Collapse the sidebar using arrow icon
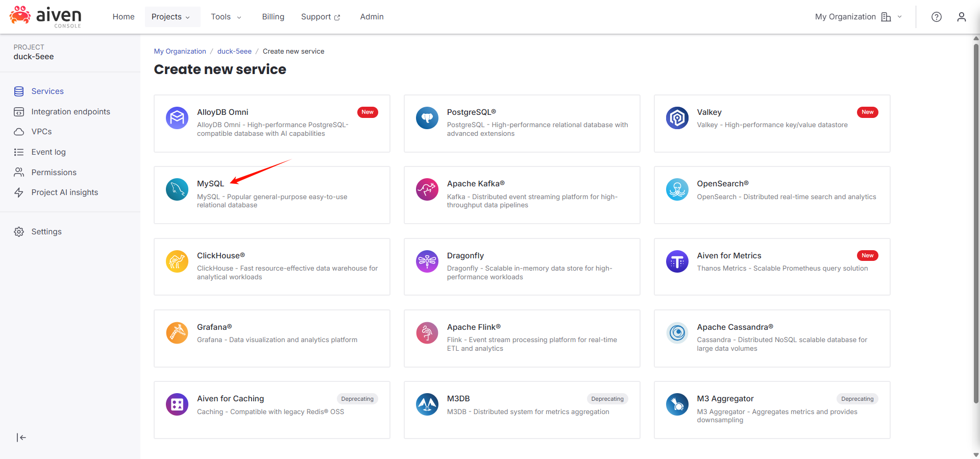Screen dimensions: 980x459 click(21, 438)
